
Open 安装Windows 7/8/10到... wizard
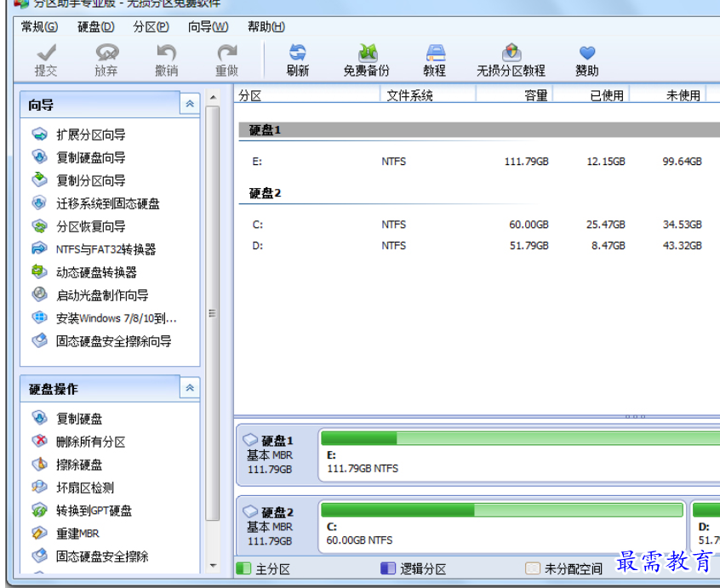tap(104, 318)
